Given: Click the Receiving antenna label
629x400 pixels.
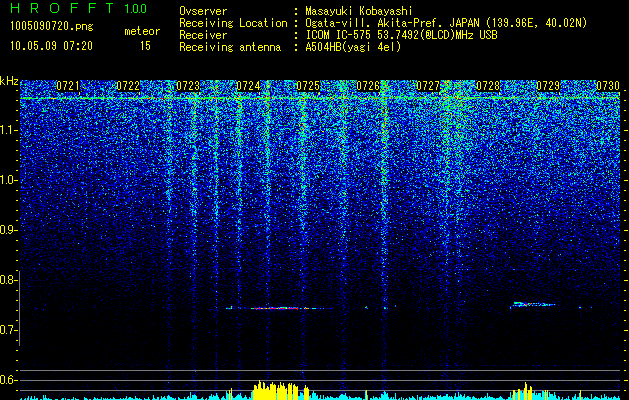Looking at the screenshot, I should (230, 47).
